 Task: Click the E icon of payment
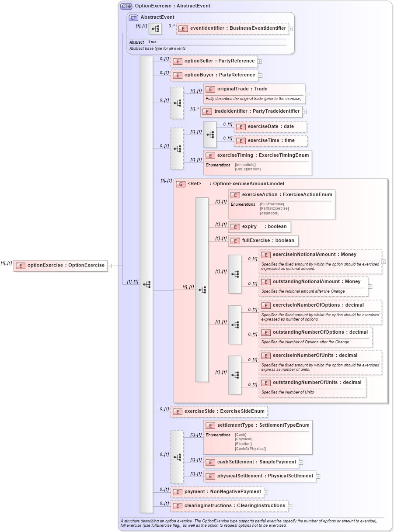click(177, 492)
